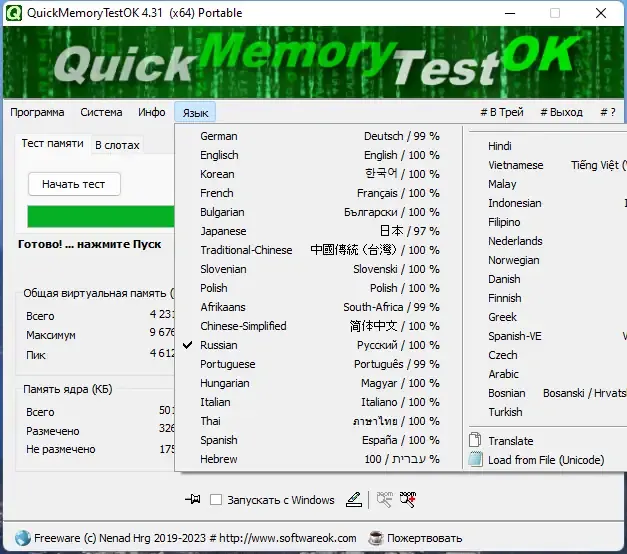Click the zoom hand icon with red plus

[408, 499]
